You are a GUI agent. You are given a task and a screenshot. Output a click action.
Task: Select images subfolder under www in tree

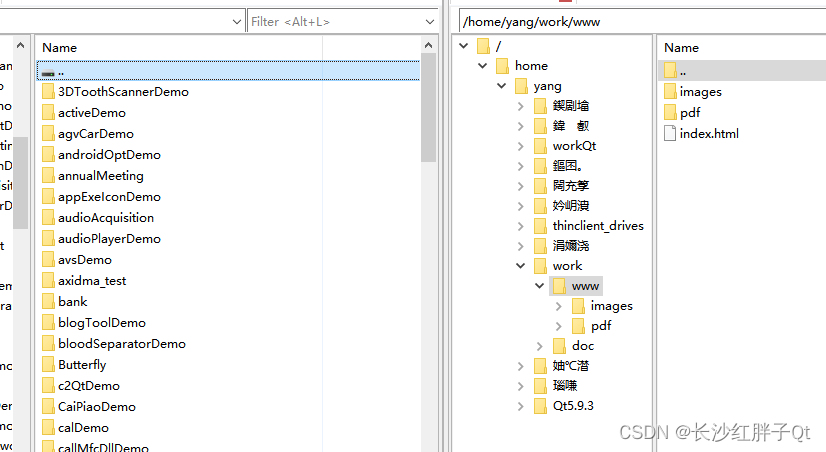click(x=612, y=306)
